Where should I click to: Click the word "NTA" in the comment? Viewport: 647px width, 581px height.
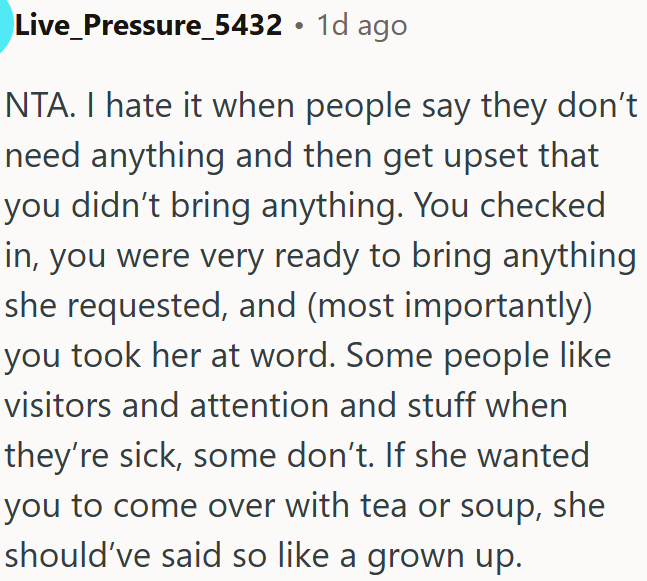point(37,106)
